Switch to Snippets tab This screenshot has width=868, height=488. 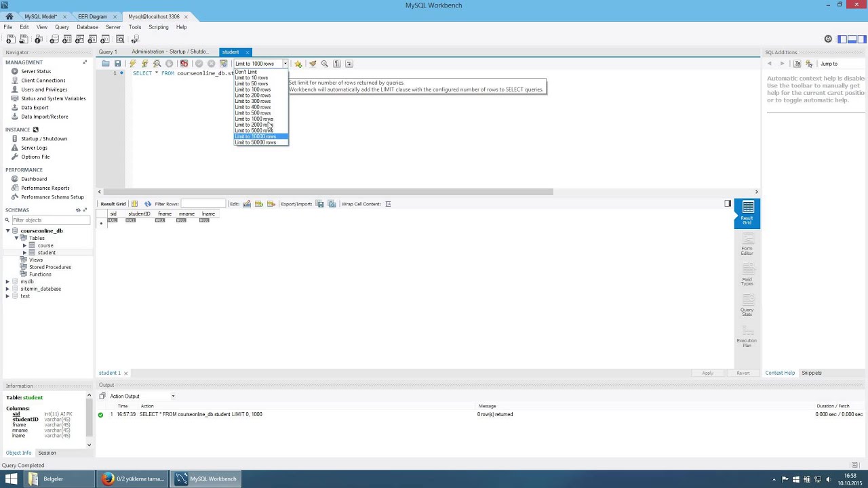[x=812, y=373]
